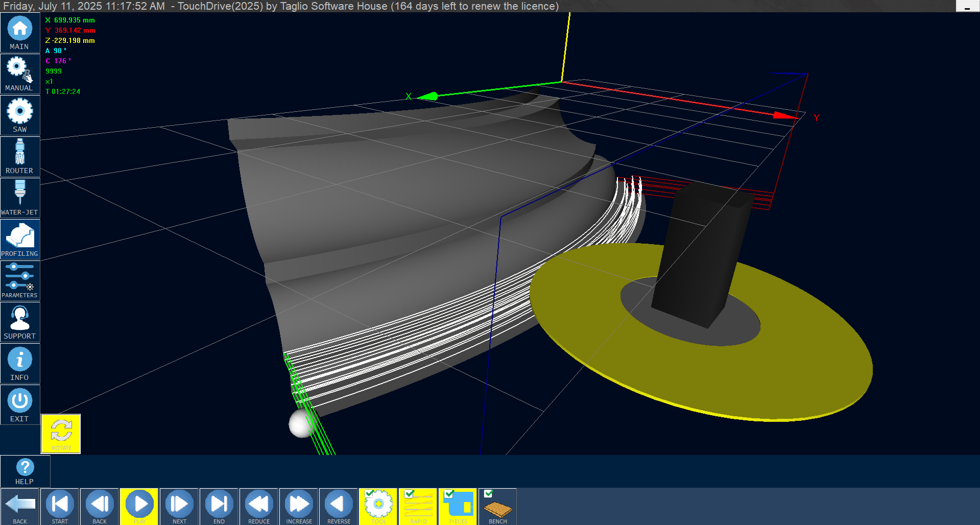Click the bottom-left Back arrow button
Image resolution: width=980 pixels, height=525 pixels.
20,506
